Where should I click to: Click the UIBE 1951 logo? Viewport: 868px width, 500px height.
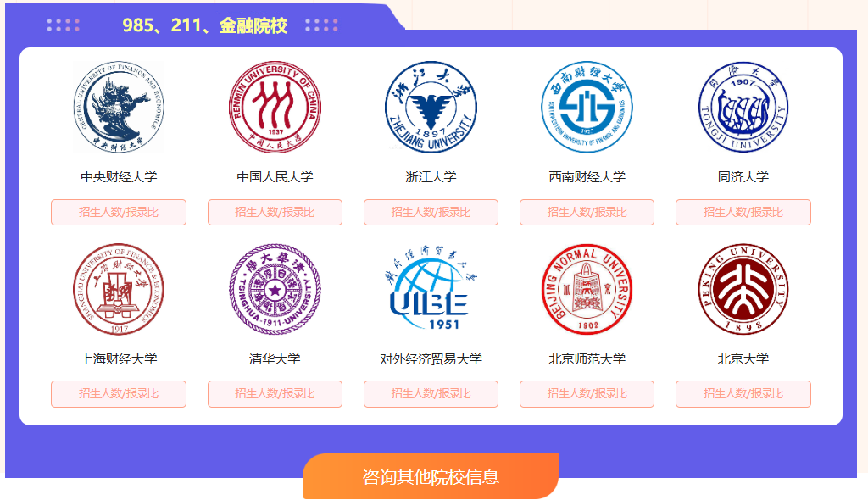click(x=431, y=288)
